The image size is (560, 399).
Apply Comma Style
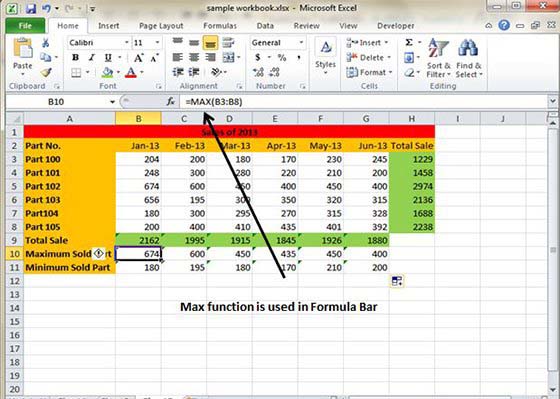click(x=299, y=58)
